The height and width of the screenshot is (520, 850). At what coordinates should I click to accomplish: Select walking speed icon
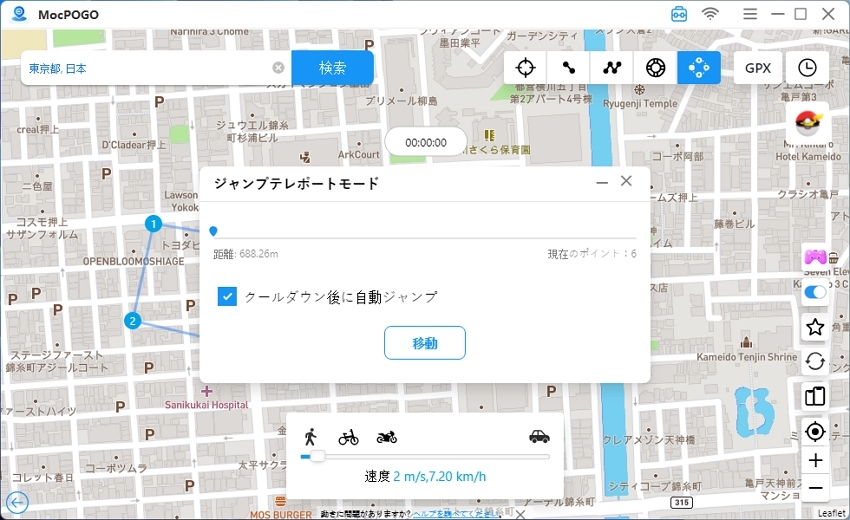point(310,436)
